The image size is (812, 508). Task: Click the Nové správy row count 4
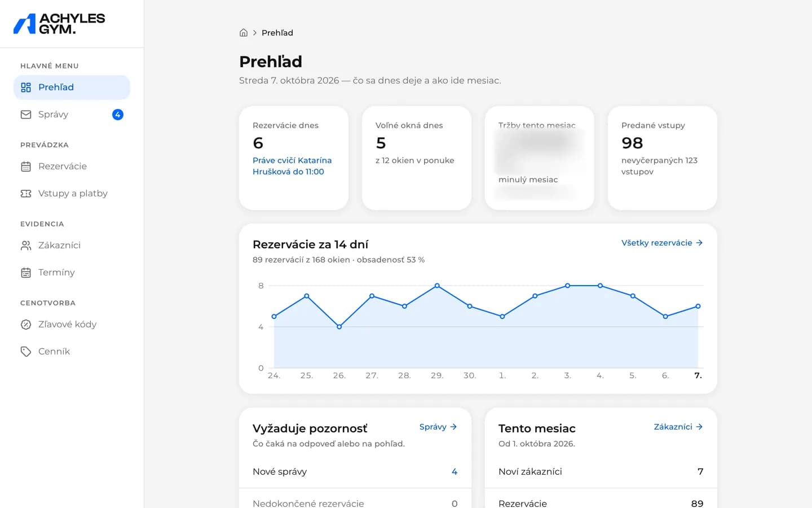pyautogui.click(x=454, y=472)
